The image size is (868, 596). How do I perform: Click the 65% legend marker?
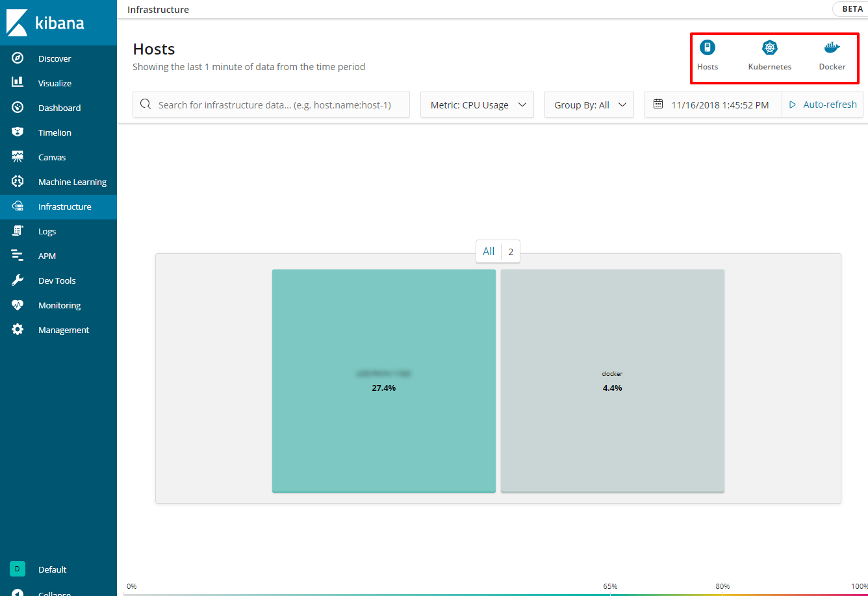[610, 586]
